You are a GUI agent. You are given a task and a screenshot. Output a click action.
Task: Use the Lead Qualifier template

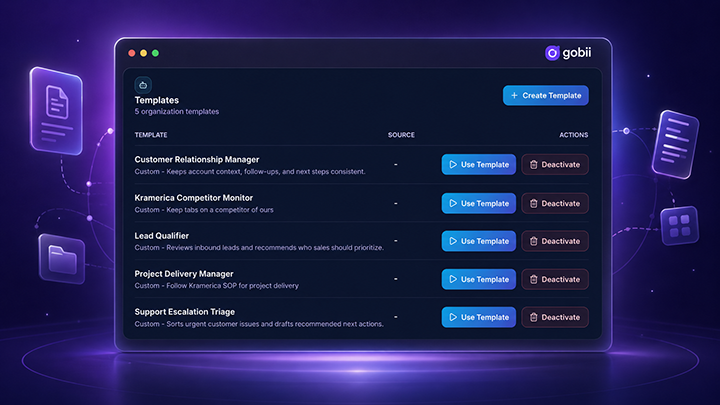(x=478, y=241)
